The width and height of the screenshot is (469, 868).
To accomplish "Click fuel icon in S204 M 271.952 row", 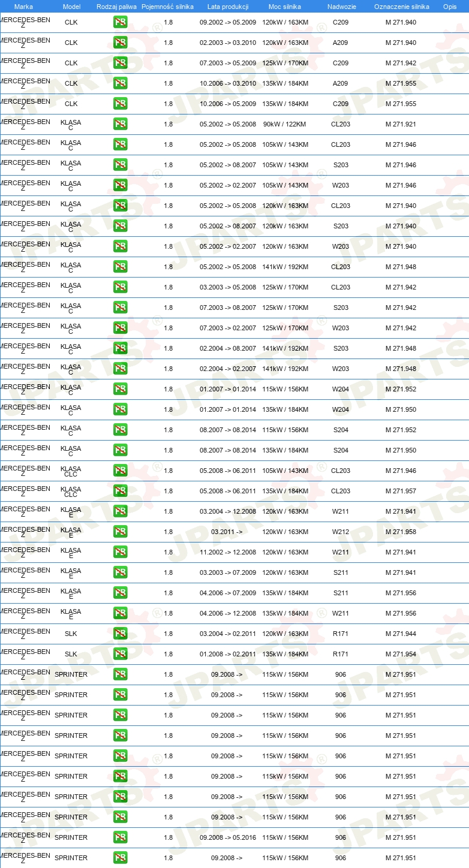I will point(120,430).
